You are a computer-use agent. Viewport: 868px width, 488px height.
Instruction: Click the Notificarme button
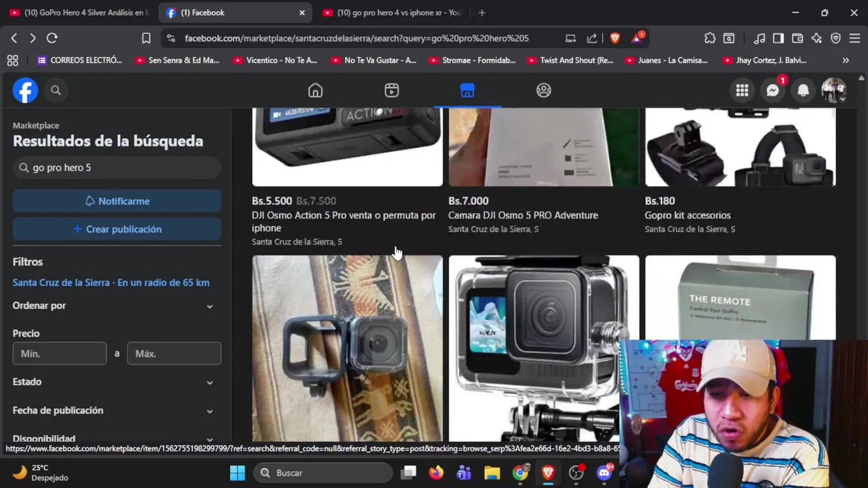tap(117, 201)
